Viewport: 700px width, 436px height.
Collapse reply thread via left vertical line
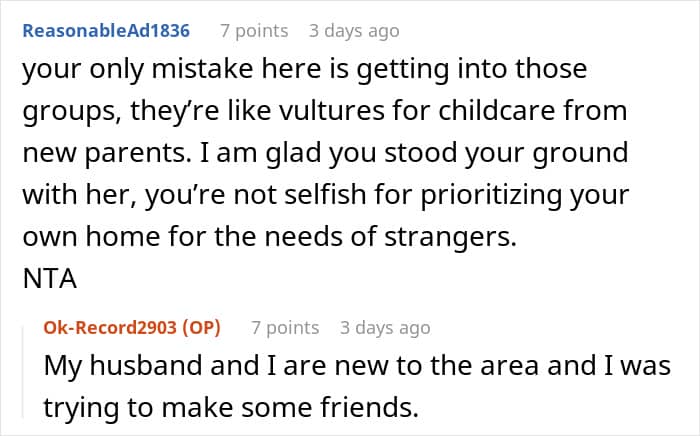click(x=23, y=372)
